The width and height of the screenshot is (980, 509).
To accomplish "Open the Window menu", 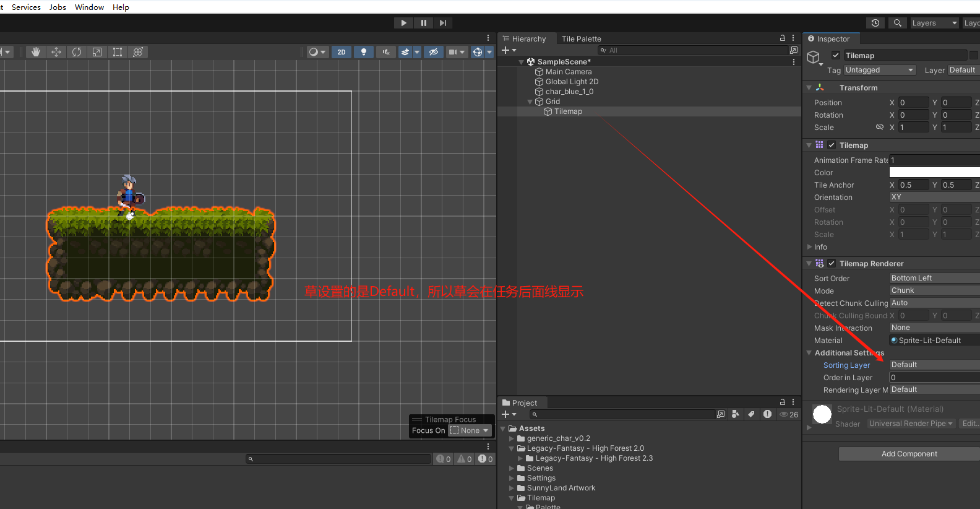I will 89,7.
